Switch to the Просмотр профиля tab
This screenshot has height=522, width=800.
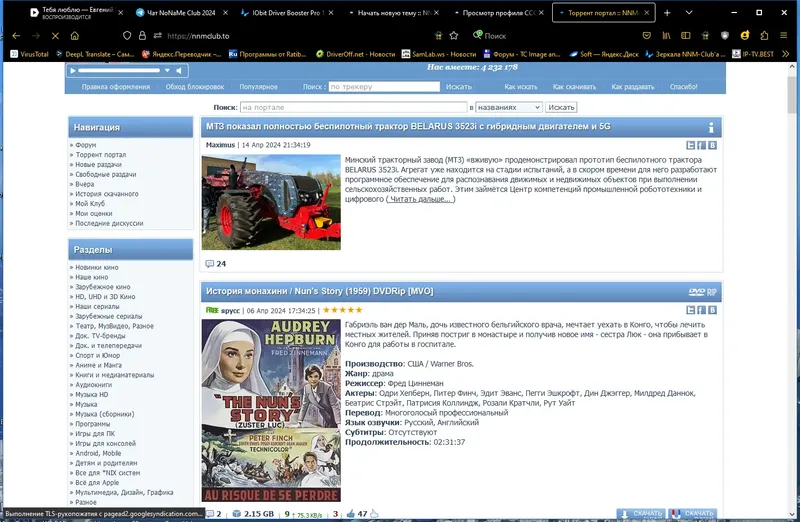[x=498, y=13]
